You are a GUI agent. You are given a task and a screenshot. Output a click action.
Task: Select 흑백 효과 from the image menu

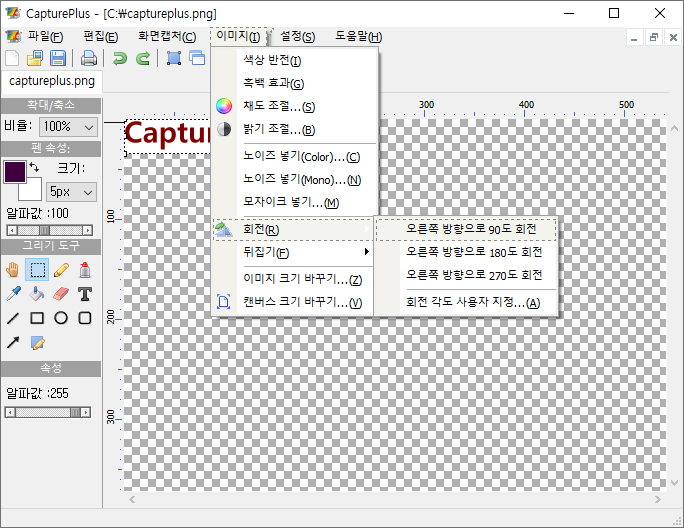(x=273, y=83)
